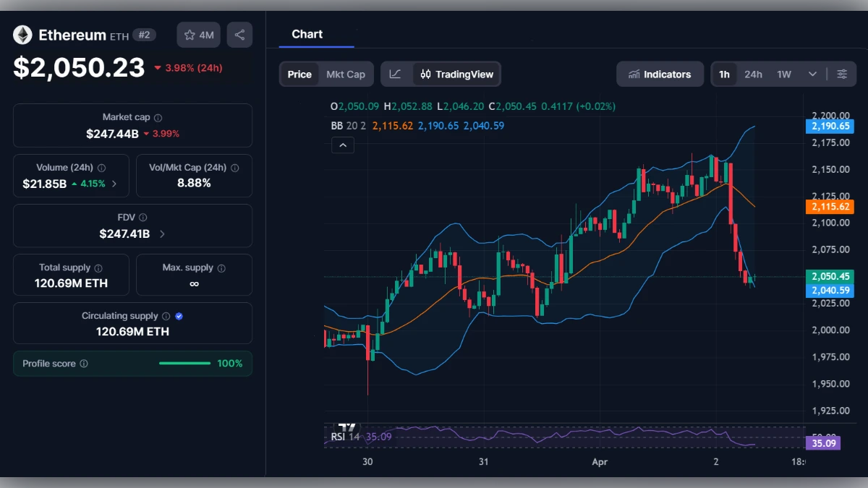Collapse the OHLC legend using the up chevron
This screenshot has height=488, width=868.
(x=342, y=145)
